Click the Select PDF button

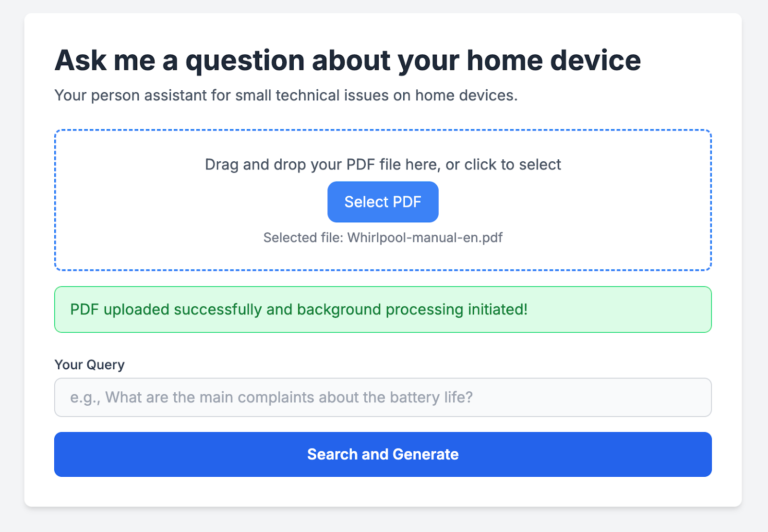383,202
